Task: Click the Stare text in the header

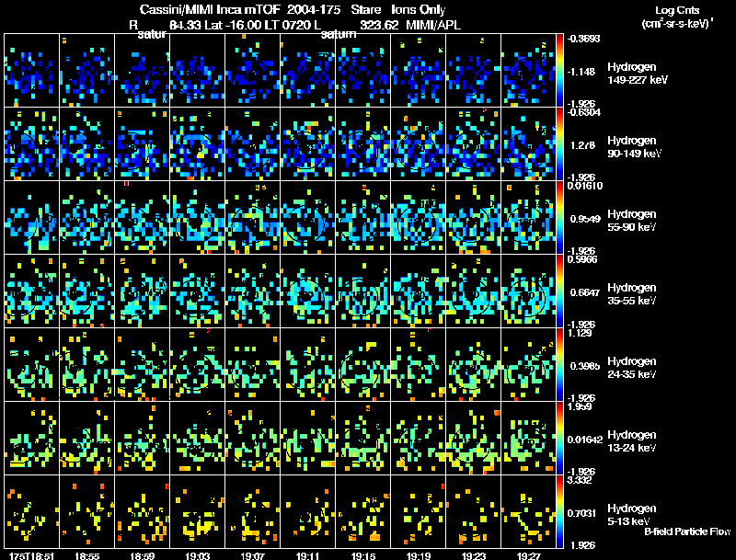Action: pyautogui.click(x=366, y=10)
